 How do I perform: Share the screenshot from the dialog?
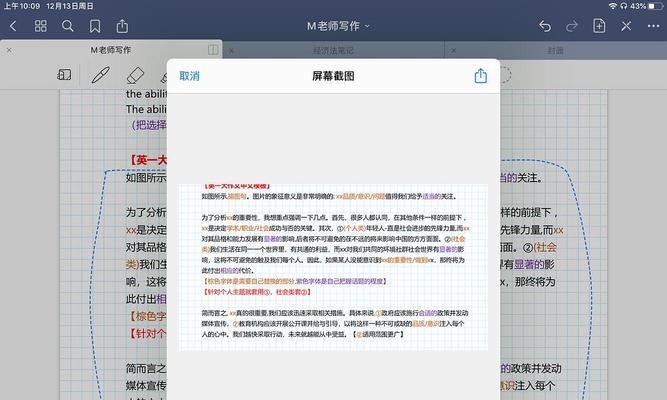tap(479, 76)
